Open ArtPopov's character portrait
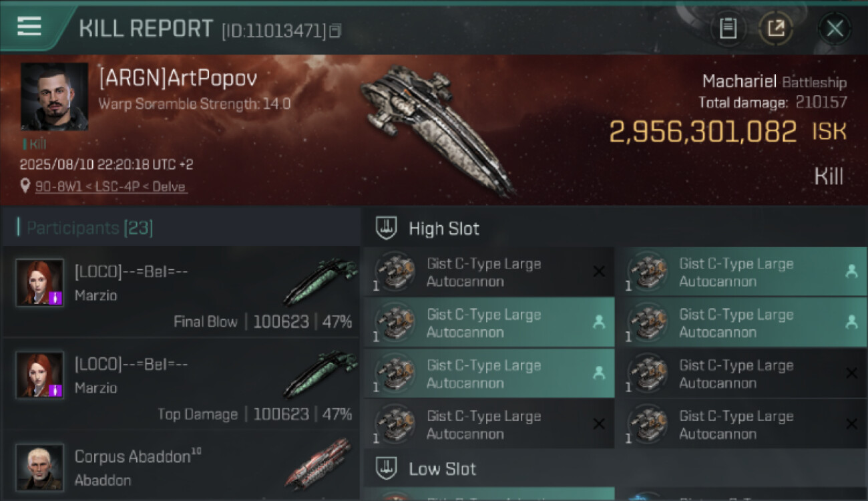Screen dimensions: 868x501 click(54, 96)
